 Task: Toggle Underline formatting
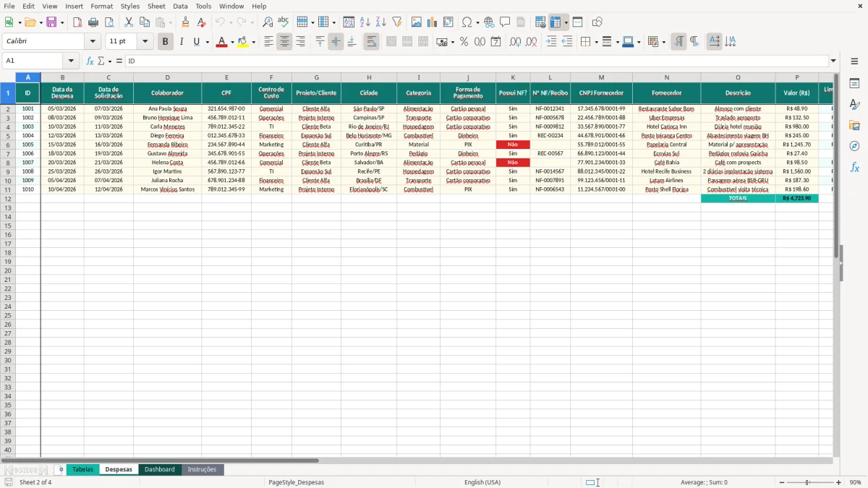[x=196, y=42]
